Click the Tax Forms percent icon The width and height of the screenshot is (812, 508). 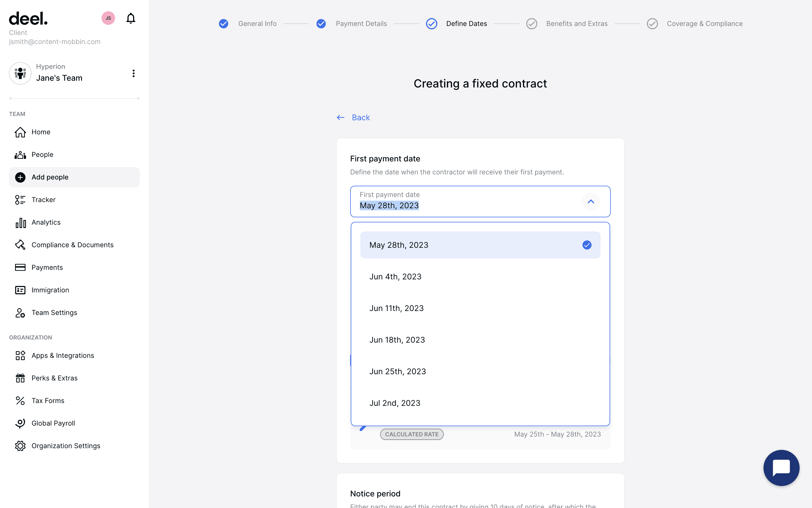pos(20,400)
